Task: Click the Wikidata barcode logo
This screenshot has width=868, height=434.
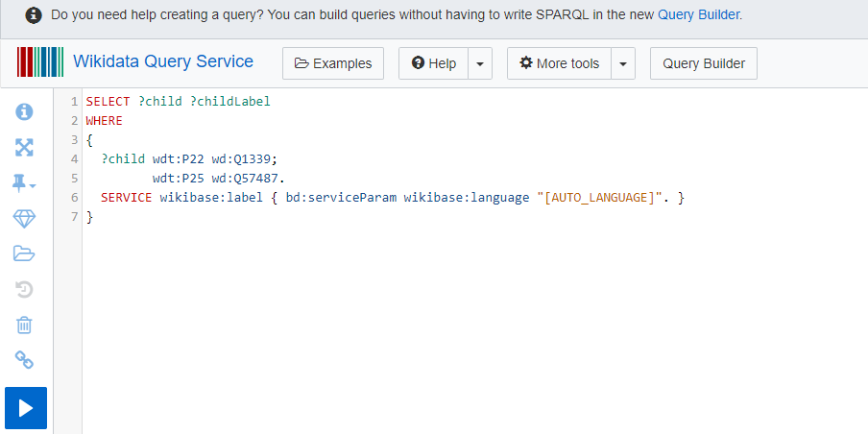Action: [x=40, y=62]
